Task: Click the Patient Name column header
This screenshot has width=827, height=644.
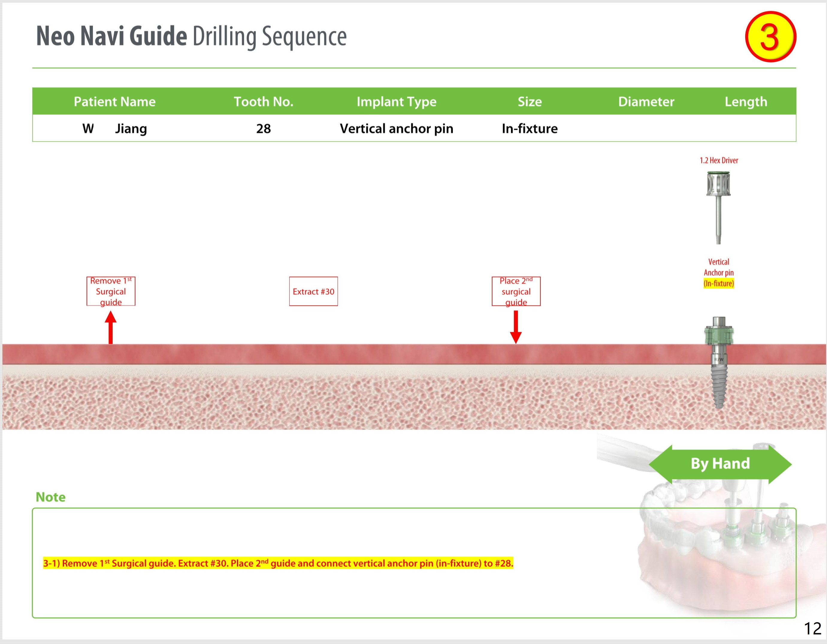Action: pyautogui.click(x=114, y=102)
